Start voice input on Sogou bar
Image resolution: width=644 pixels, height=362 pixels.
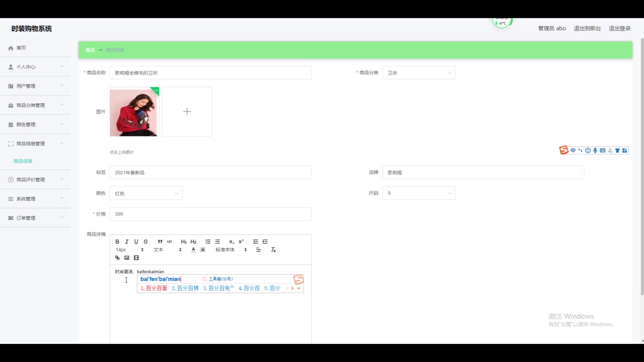[595, 150]
